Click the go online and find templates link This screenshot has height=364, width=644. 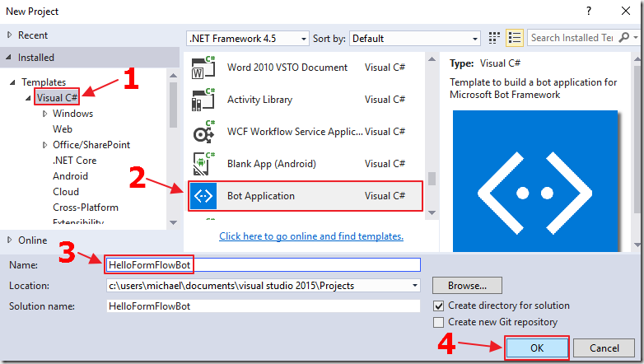[x=311, y=236]
